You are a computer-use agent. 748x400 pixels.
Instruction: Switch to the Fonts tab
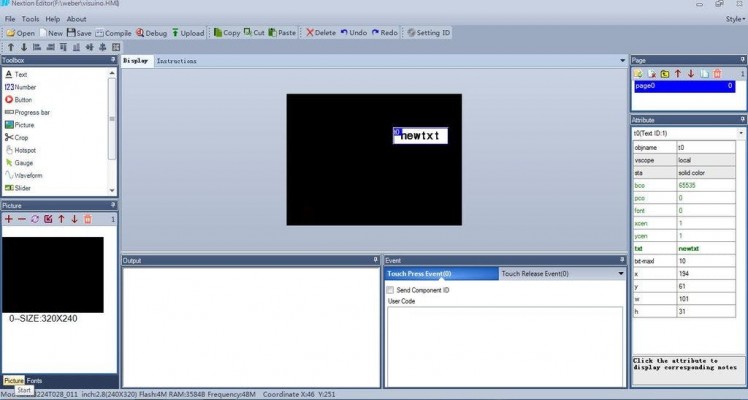(x=34, y=380)
